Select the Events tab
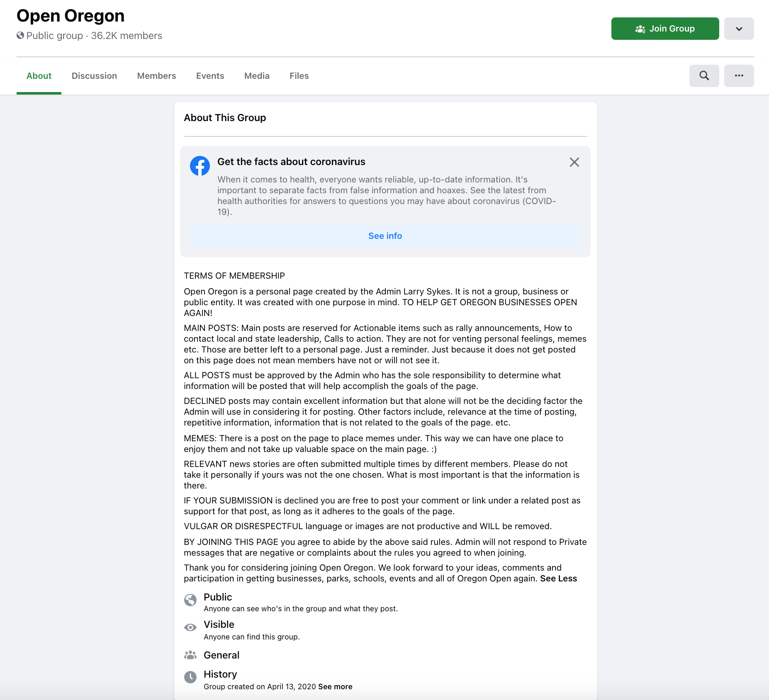This screenshot has width=769, height=700. click(210, 75)
